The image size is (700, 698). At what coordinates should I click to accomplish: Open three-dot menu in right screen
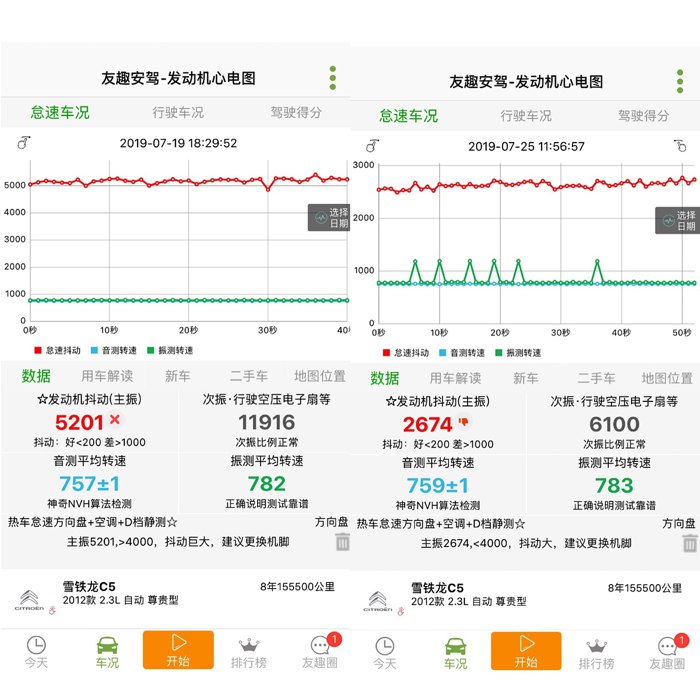click(x=679, y=81)
